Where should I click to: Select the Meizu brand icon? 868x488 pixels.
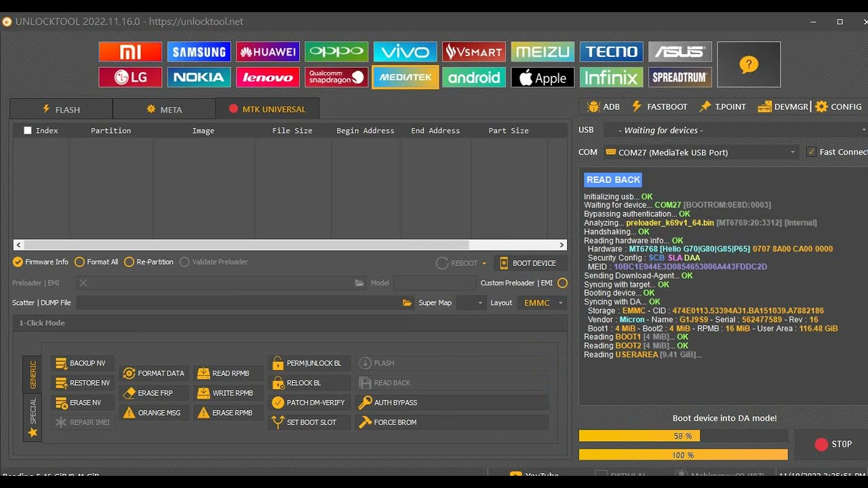(x=542, y=52)
